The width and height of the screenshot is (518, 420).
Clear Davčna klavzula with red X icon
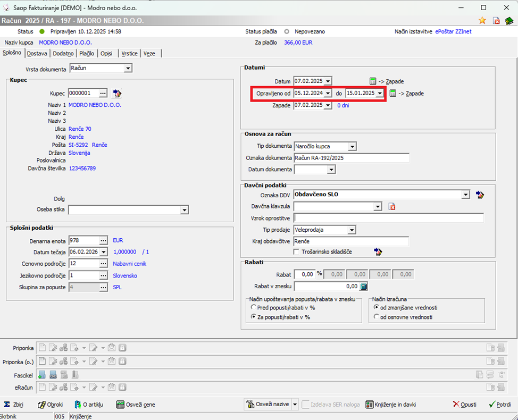[x=392, y=207]
